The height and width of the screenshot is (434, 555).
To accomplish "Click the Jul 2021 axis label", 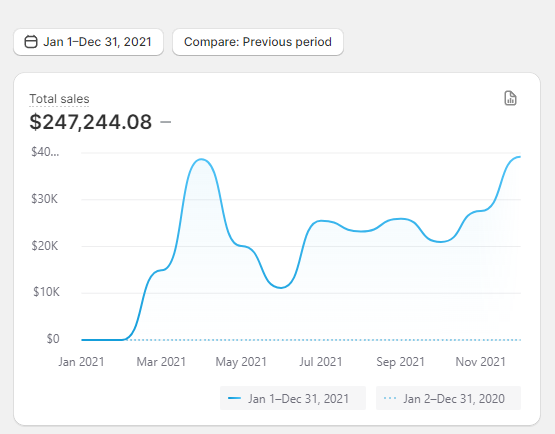I will (x=321, y=362).
